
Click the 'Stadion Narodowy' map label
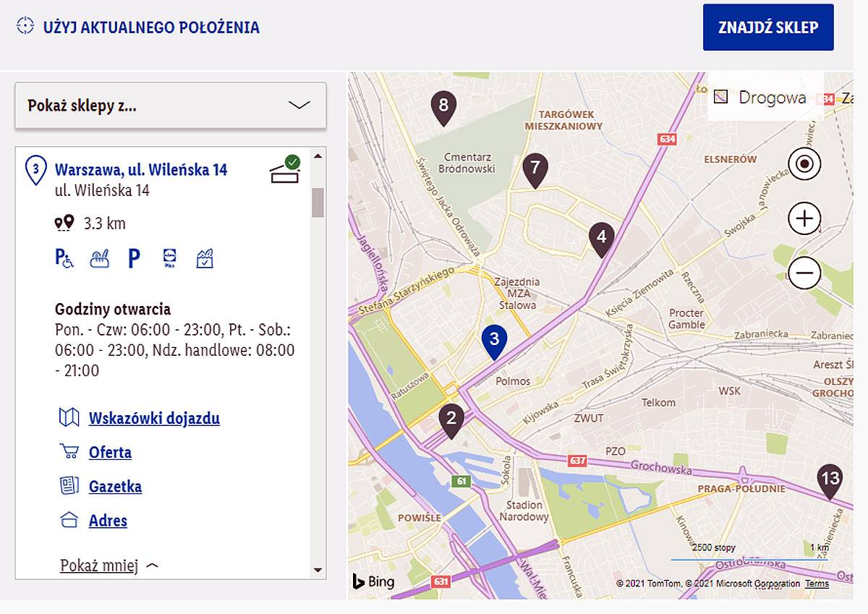[x=524, y=511]
